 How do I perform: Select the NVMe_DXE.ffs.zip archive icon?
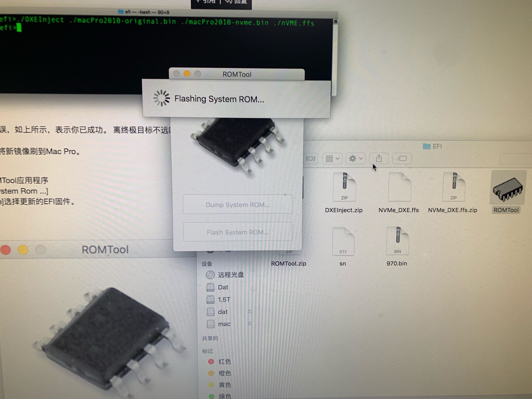454,187
